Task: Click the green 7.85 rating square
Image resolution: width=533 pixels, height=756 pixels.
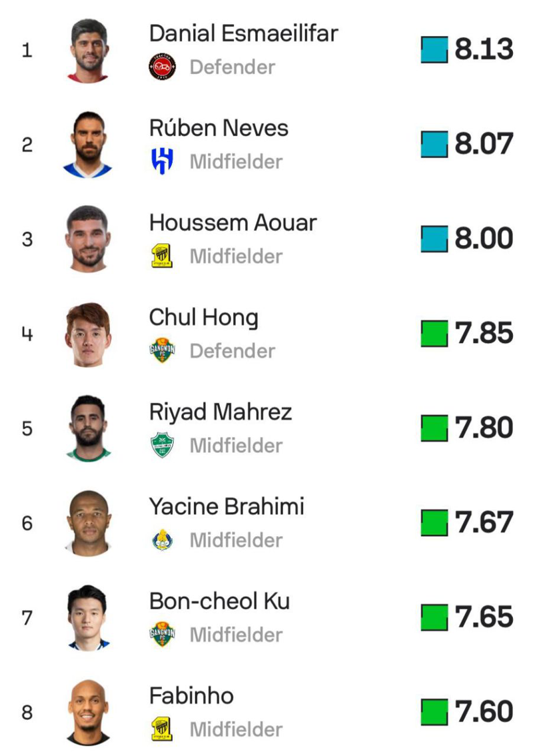Action: click(434, 334)
